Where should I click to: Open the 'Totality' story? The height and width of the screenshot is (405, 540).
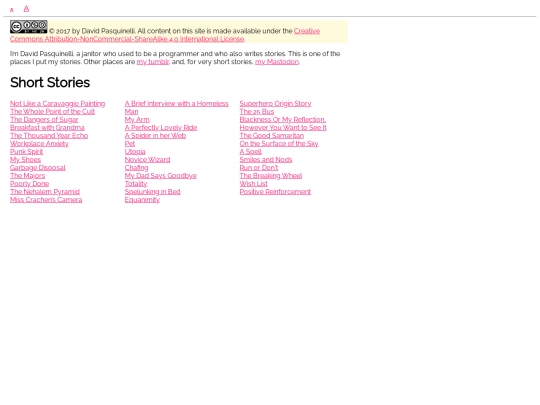click(x=136, y=184)
